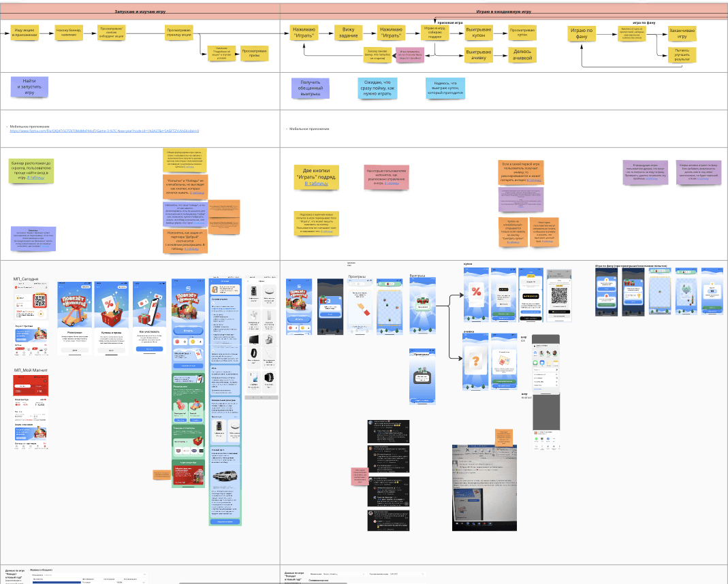728x584 pixels.
Task: Click the 'Запускаю и изучаю игру' header text
Action: pyautogui.click(x=140, y=12)
